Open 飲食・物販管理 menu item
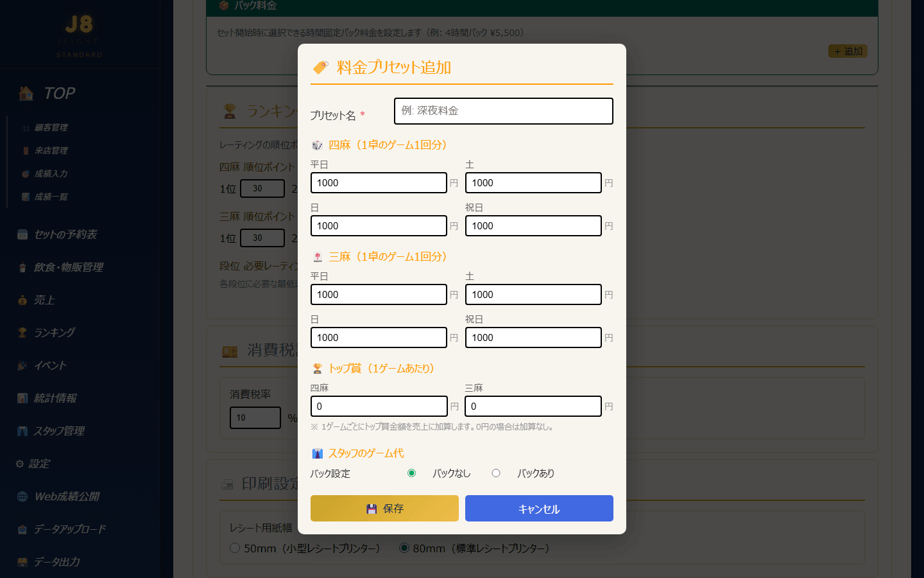The image size is (924, 578). pyautogui.click(x=60, y=267)
